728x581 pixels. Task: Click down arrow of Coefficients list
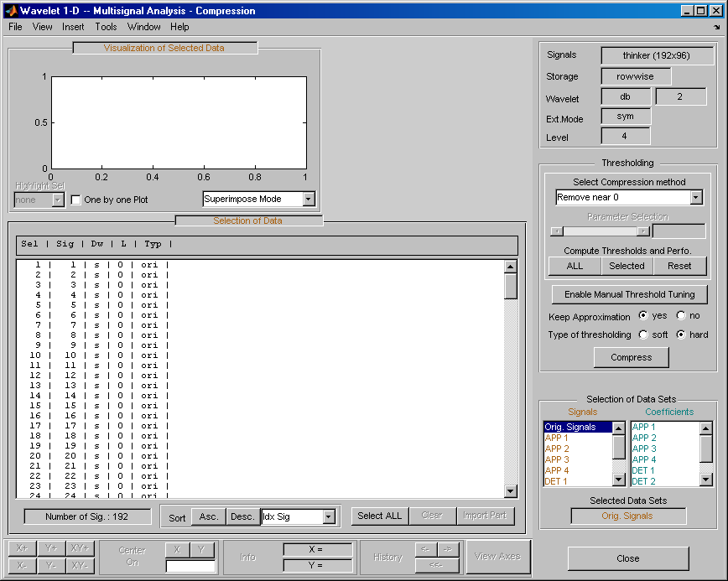click(705, 480)
